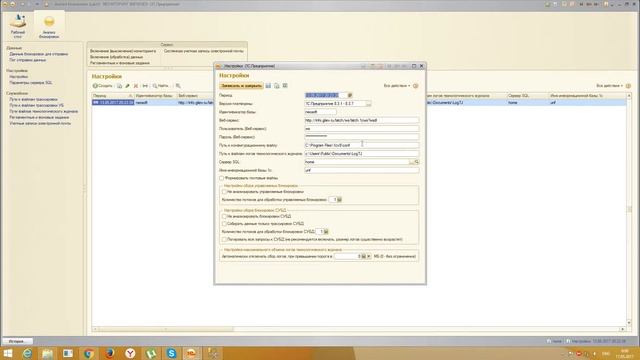Screen dimensions: 640x360
Task: Click the interval icon before Найти
Action: point(145,86)
